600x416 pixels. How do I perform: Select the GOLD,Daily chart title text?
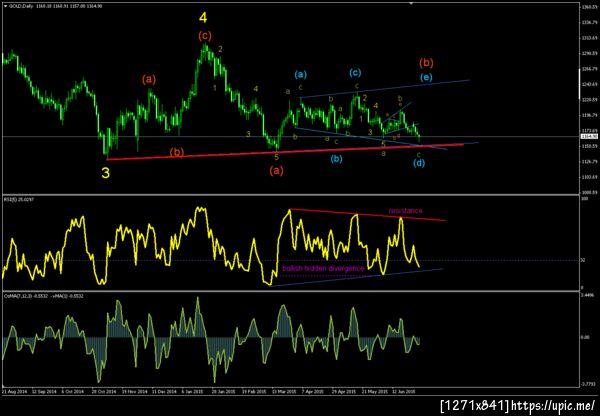click(x=21, y=6)
